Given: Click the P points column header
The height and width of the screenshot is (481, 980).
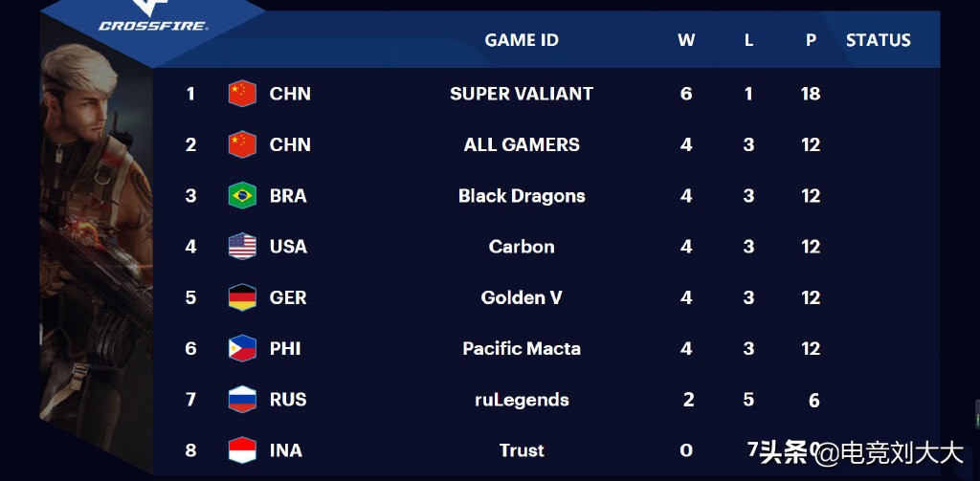Looking at the screenshot, I should 811,40.
